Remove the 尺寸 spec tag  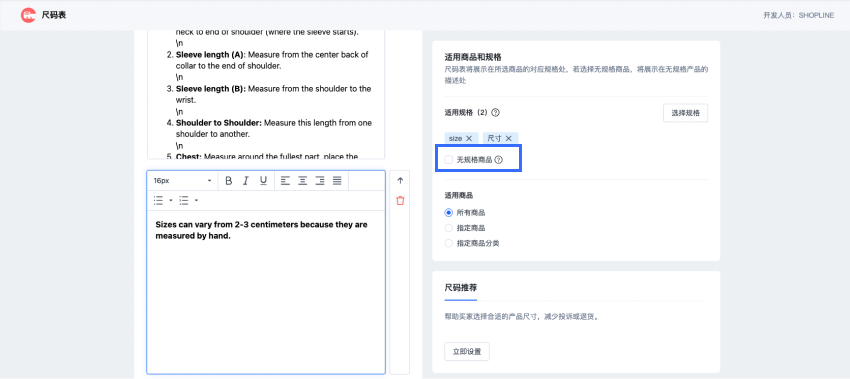coord(508,138)
